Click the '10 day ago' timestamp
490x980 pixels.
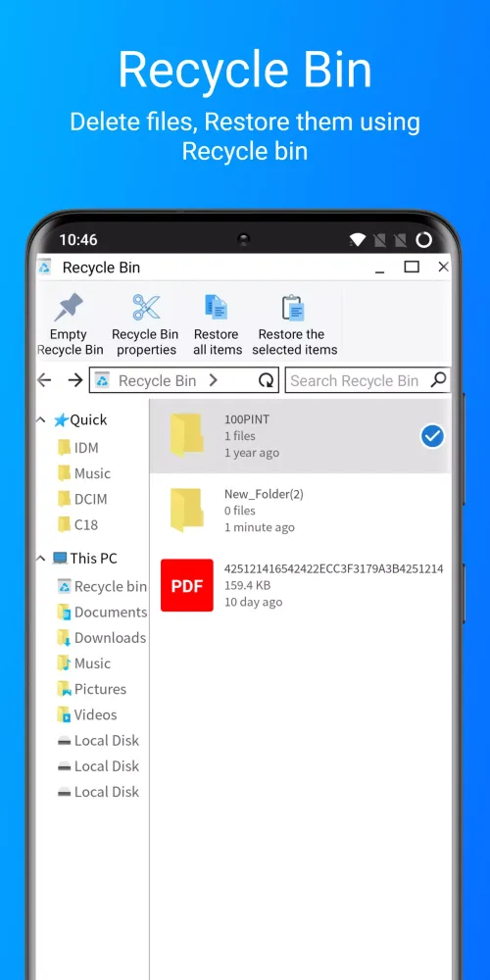point(253,602)
